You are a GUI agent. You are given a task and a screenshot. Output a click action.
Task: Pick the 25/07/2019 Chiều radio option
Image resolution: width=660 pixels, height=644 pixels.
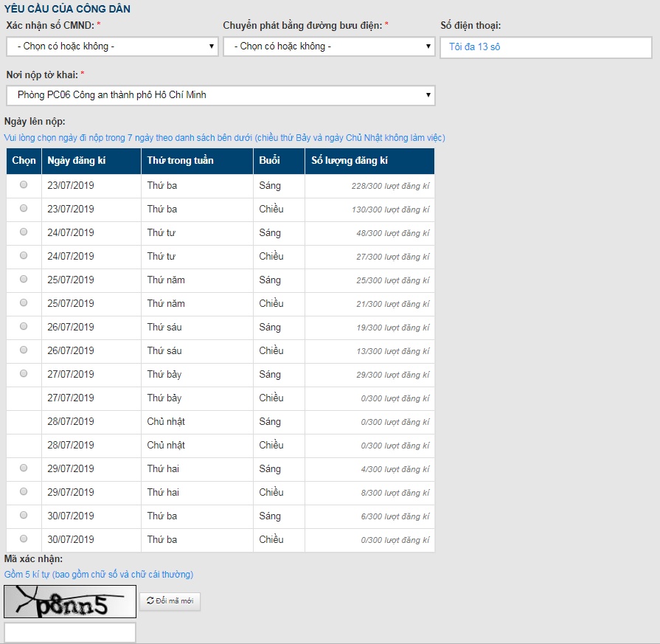pos(24,302)
